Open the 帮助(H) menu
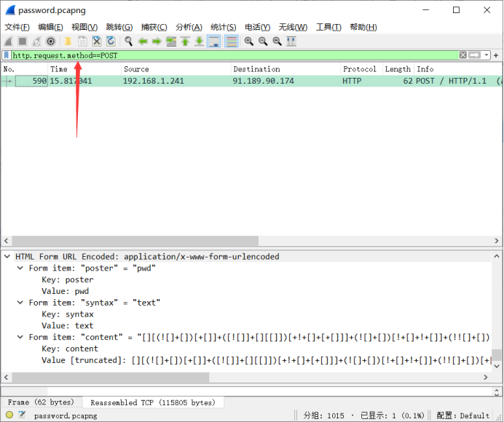 click(x=363, y=28)
